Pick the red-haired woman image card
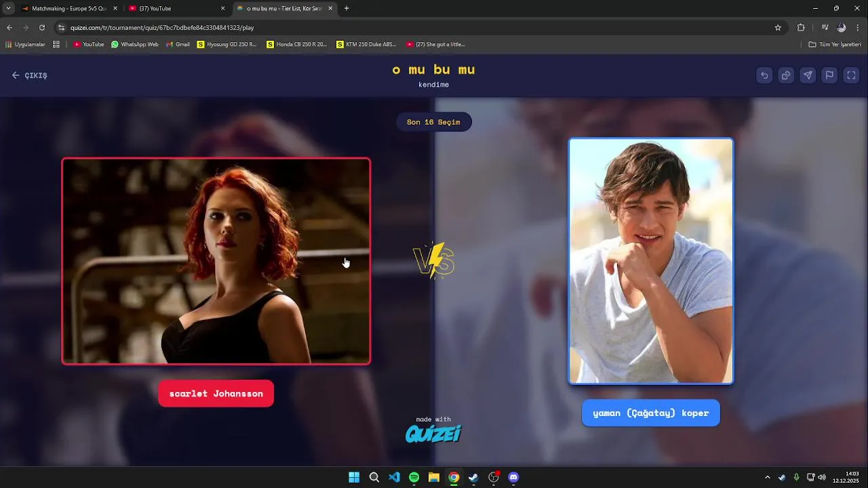The width and height of the screenshot is (868, 488). [x=216, y=261]
